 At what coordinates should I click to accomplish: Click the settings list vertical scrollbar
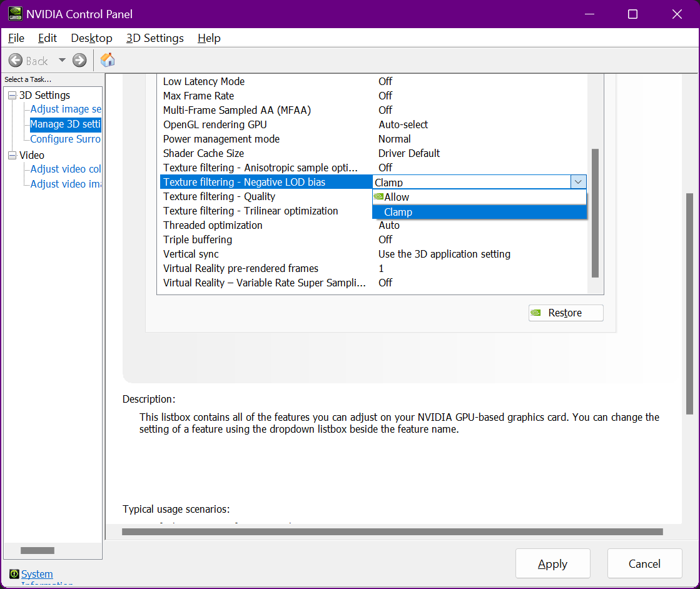595,213
